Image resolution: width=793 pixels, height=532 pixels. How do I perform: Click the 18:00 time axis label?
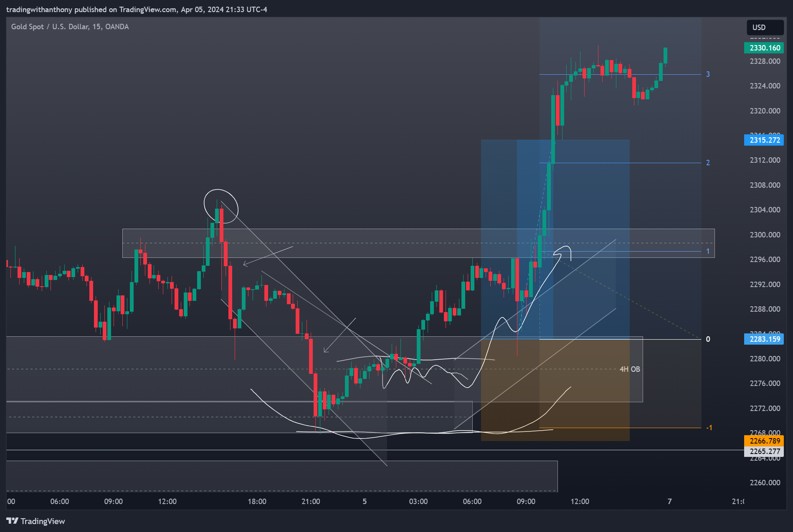pyautogui.click(x=257, y=502)
